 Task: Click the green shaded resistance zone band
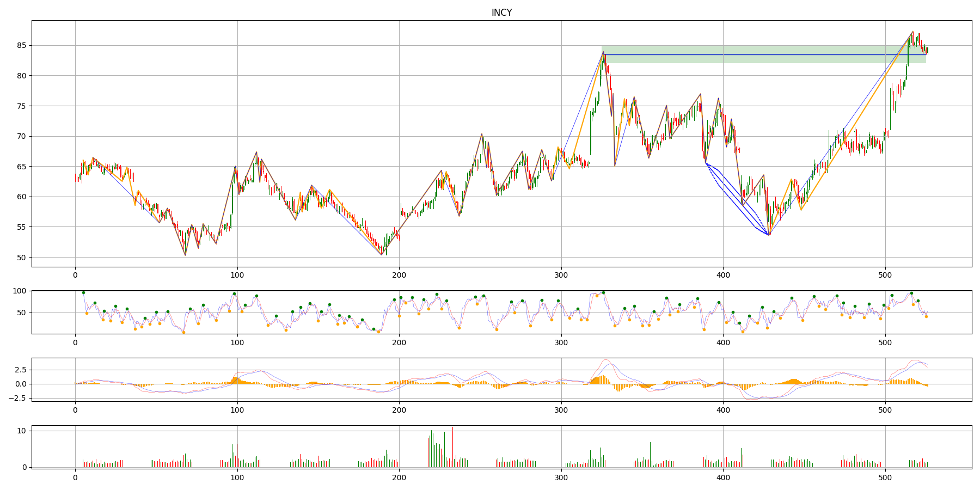[764, 54]
